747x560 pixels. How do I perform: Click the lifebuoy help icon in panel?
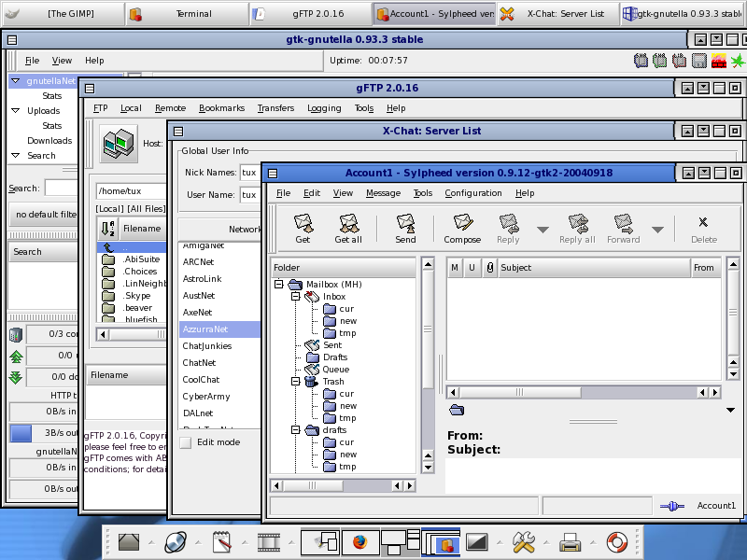click(x=617, y=541)
